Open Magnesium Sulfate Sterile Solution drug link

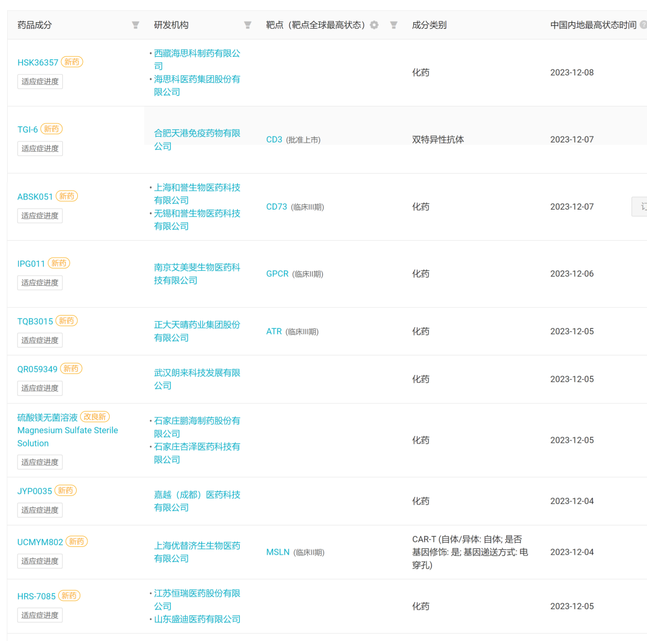click(x=67, y=430)
